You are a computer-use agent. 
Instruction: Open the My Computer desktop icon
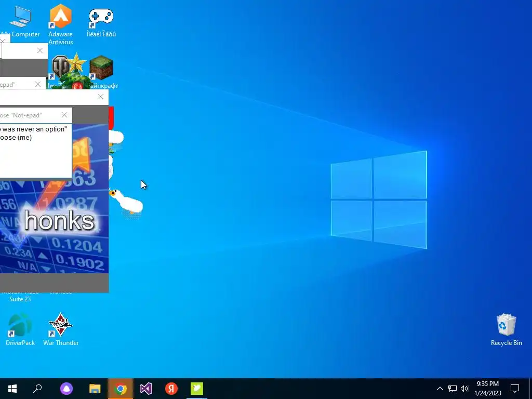[20, 22]
